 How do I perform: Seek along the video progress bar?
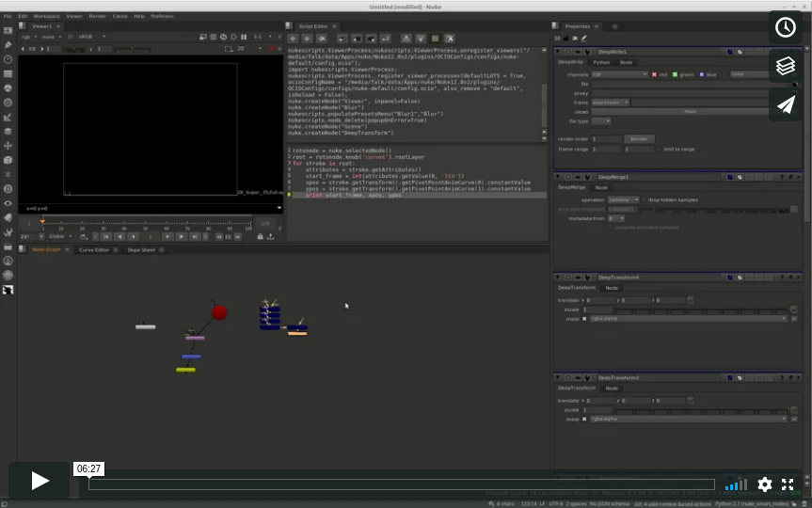pos(401,484)
